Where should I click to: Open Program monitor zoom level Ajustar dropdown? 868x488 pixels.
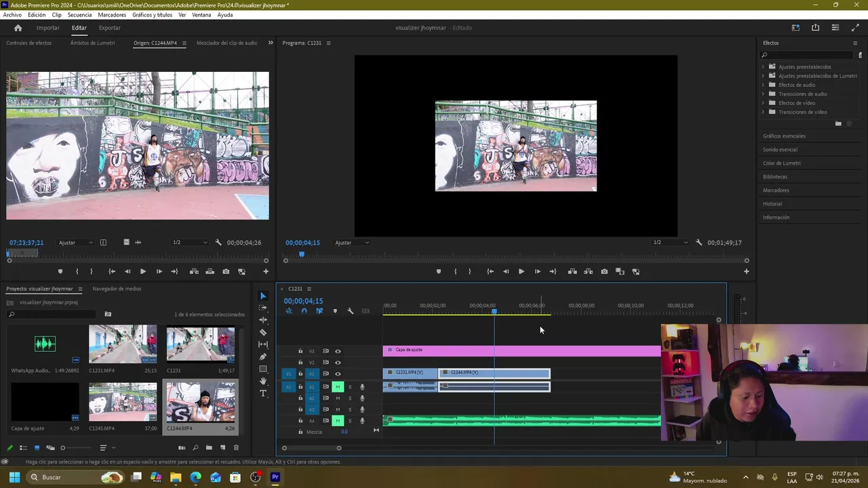[352, 243]
